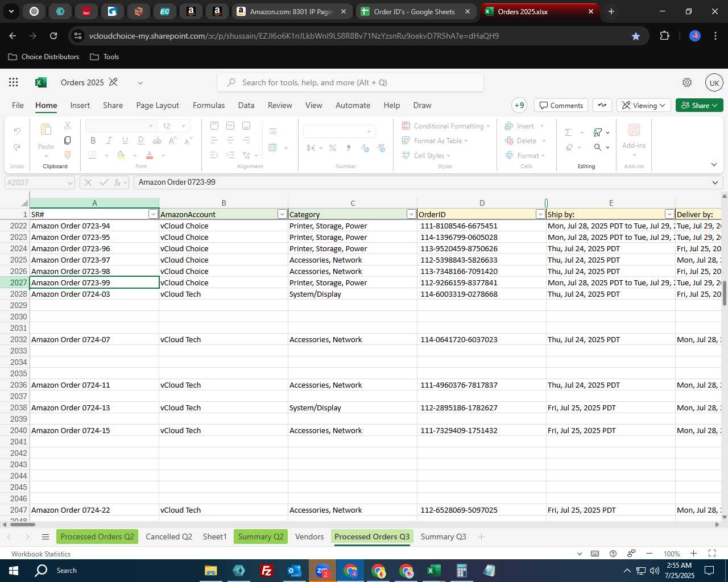Show the +9 collaborators
The image size is (728, 582).
click(519, 105)
